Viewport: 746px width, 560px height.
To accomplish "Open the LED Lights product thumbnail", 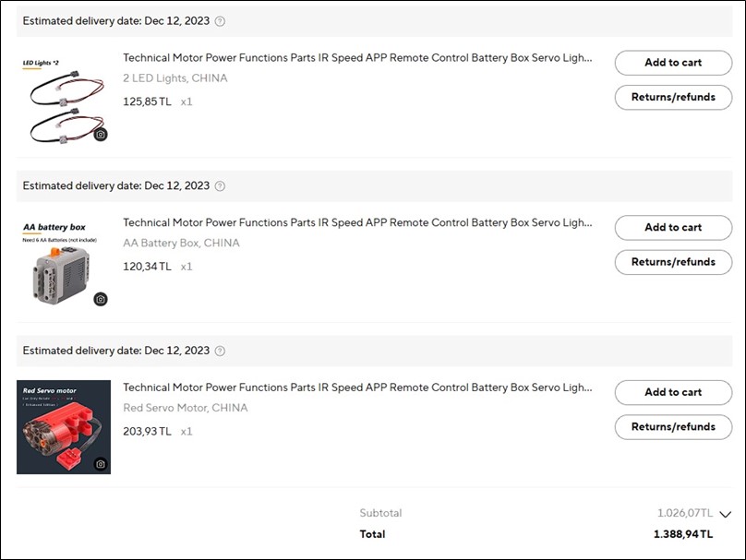I will (x=63, y=99).
